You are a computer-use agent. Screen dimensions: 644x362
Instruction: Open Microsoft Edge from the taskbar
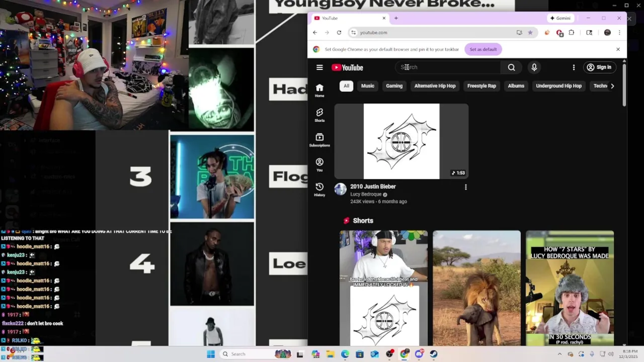[345, 354]
